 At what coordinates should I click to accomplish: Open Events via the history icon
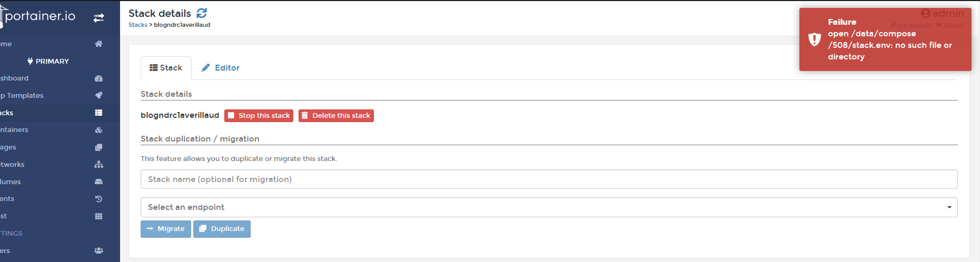click(98, 199)
